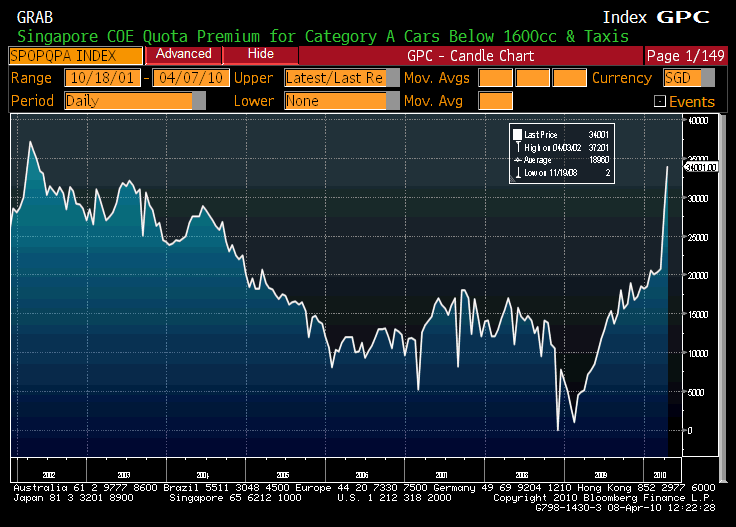Click the SPOPQPA INDEX ticker field

coord(76,56)
